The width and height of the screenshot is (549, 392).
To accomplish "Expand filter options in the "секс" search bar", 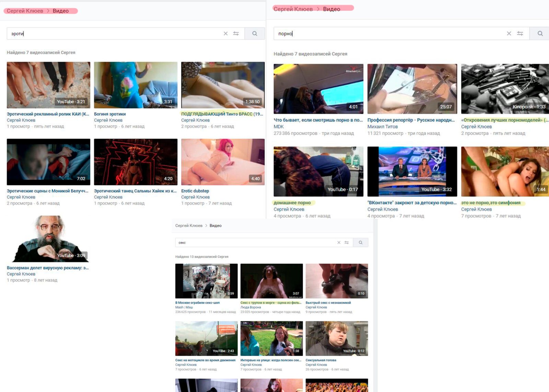I will point(347,242).
